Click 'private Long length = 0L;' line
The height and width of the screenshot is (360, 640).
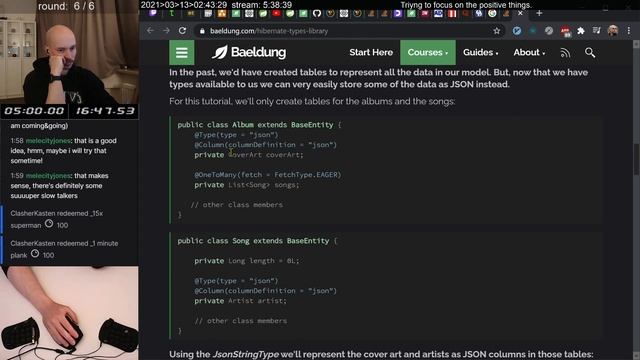tap(247, 261)
